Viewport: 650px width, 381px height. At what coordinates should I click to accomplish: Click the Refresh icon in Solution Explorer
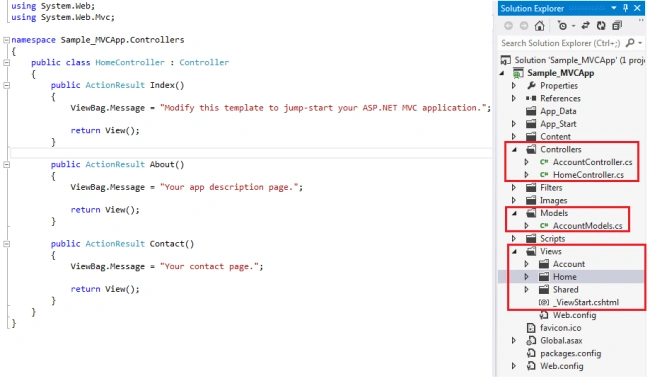click(x=601, y=26)
